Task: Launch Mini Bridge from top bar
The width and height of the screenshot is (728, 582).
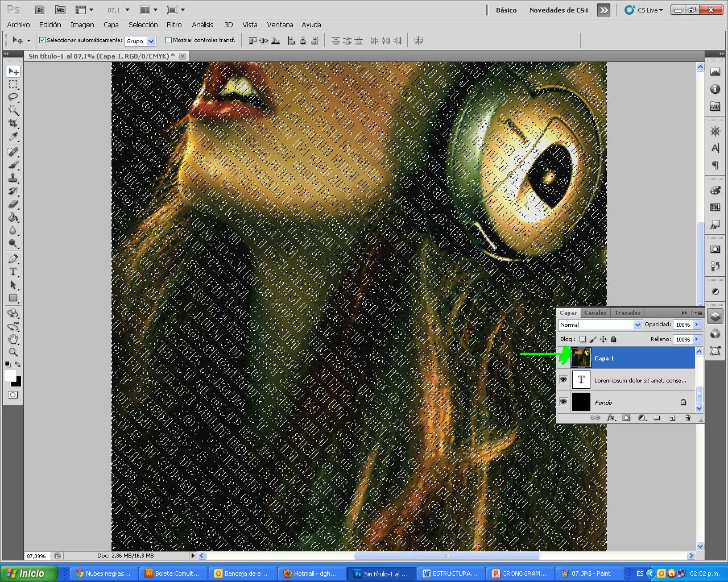Action: point(60,10)
